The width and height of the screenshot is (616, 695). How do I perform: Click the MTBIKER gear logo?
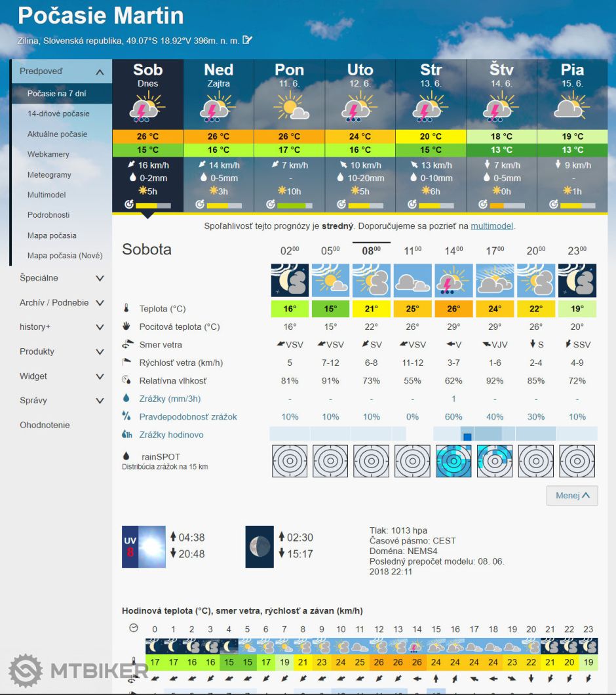[x=26, y=670]
